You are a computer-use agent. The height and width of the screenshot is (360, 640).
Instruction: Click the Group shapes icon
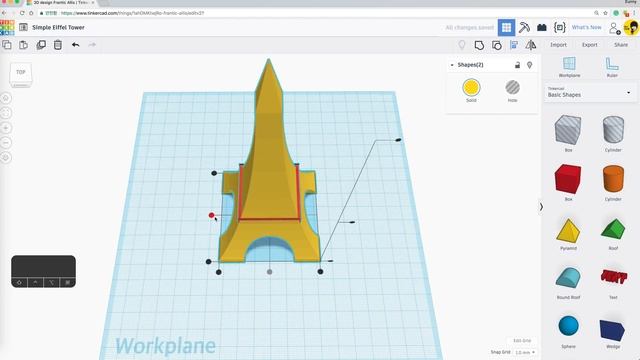click(x=479, y=45)
